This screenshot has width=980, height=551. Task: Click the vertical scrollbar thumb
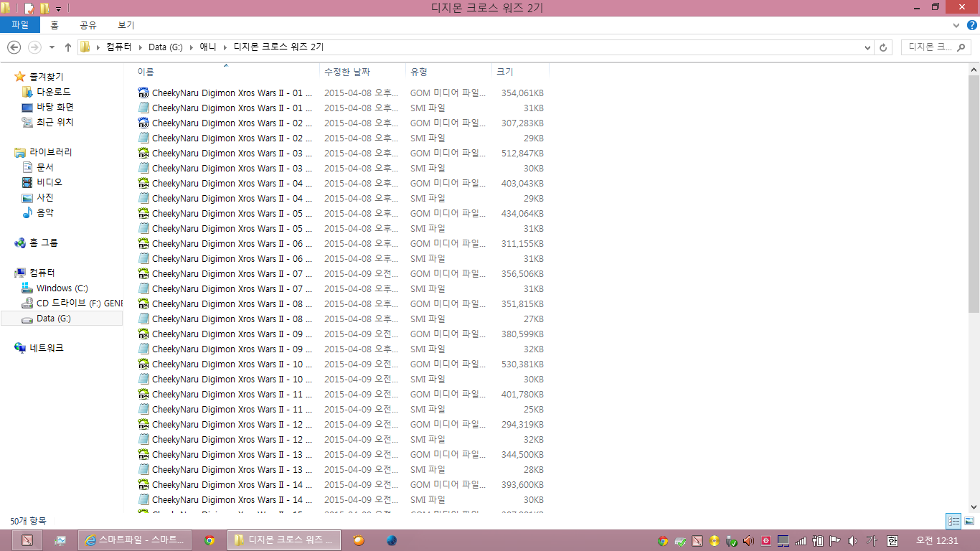click(x=974, y=194)
